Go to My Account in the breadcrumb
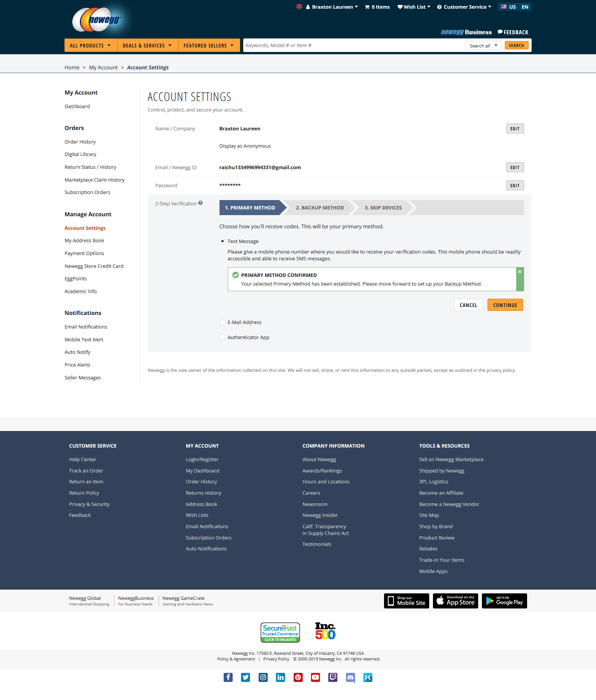 pos(104,67)
